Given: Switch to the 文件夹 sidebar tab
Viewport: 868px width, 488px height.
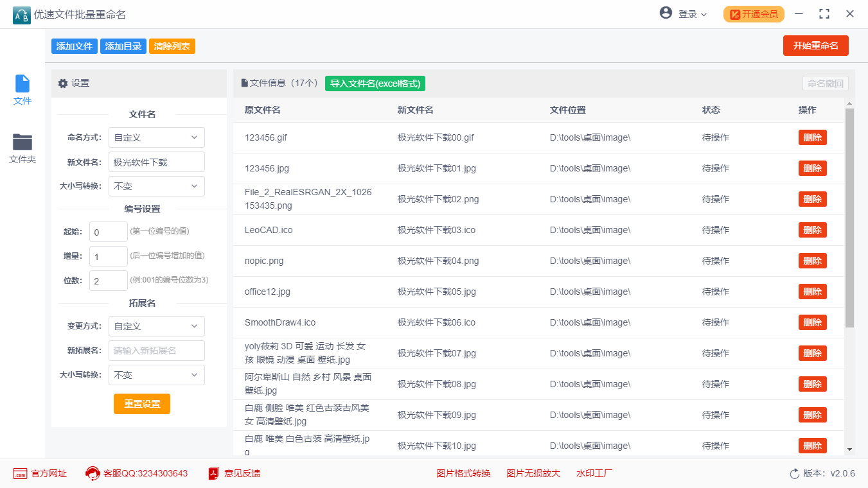Looking at the screenshot, I should [x=22, y=148].
